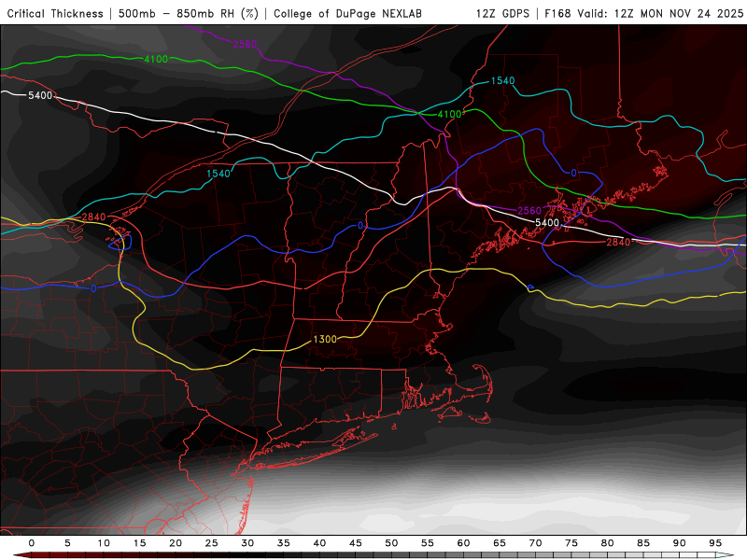The height and width of the screenshot is (560, 747).
Task: Click the red 2840 label near Lake Ontario
Action: pyautogui.click(x=93, y=217)
